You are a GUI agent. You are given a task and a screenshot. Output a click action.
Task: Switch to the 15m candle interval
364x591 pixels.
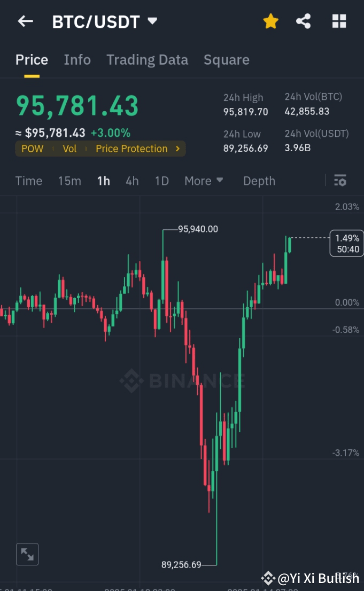[x=69, y=181]
